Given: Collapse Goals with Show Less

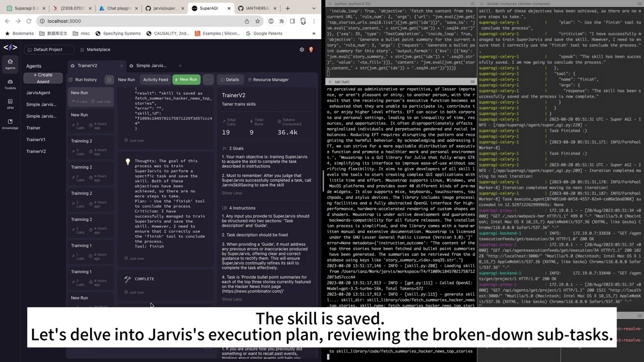Looking at the screenshot, I should pos(231,193).
